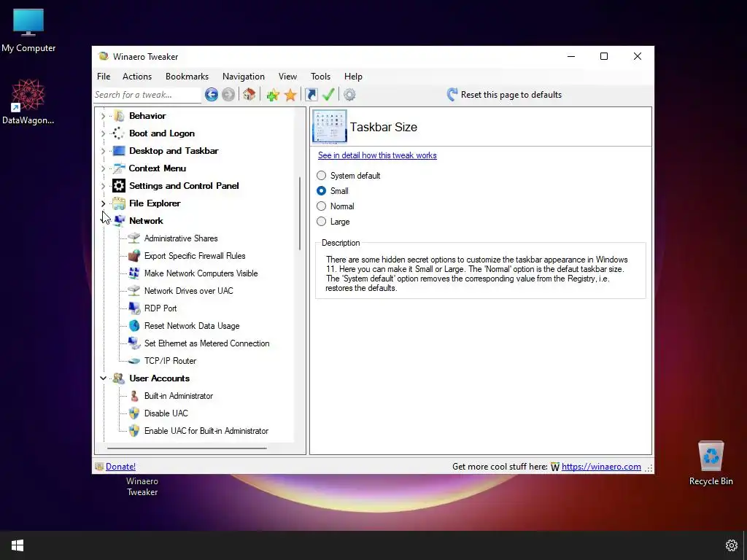Click the Boot and Logon spinner icon

118,133
